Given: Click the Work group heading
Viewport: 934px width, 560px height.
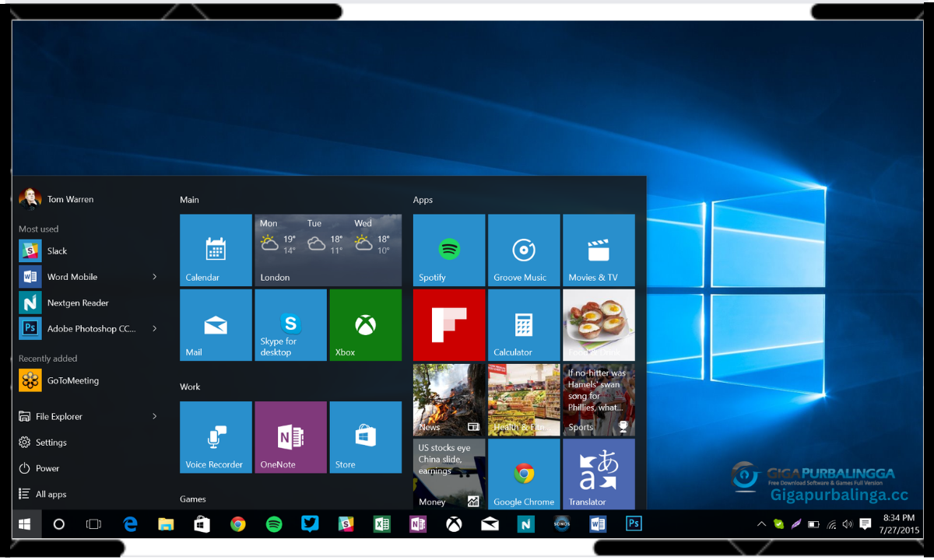Looking at the screenshot, I should click(x=190, y=387).
